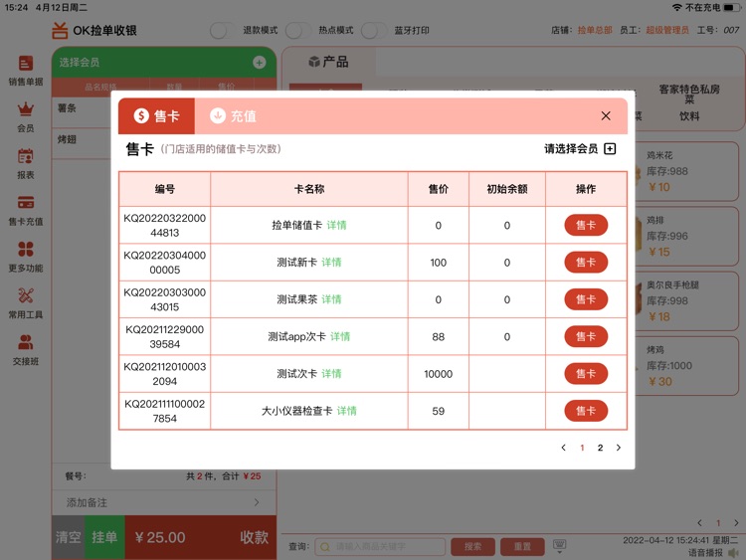This screenshot has height=560, width=746.
Task: Open 详情 for 捡单储值卡
Action: [337, 225]
